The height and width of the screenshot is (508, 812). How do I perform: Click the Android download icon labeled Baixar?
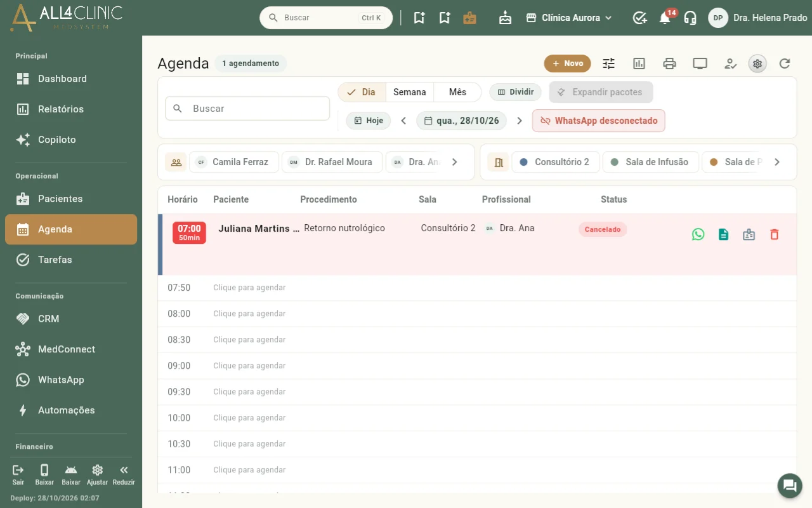[70, 474]
